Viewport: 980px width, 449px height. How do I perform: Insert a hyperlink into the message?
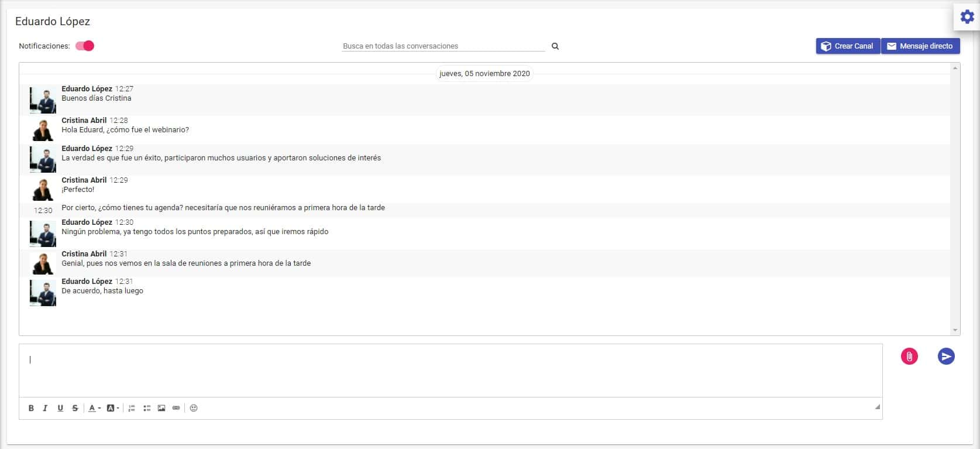[176, 408]
